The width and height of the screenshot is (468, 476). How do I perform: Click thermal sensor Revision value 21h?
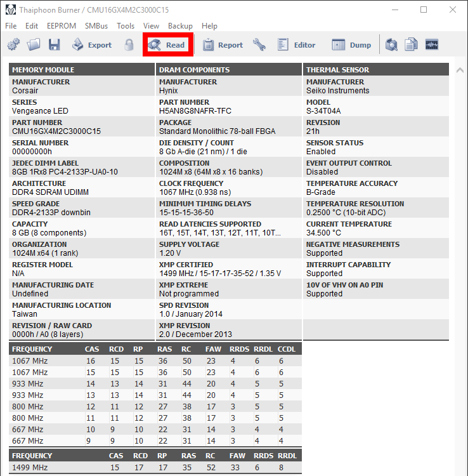point(313,131)
